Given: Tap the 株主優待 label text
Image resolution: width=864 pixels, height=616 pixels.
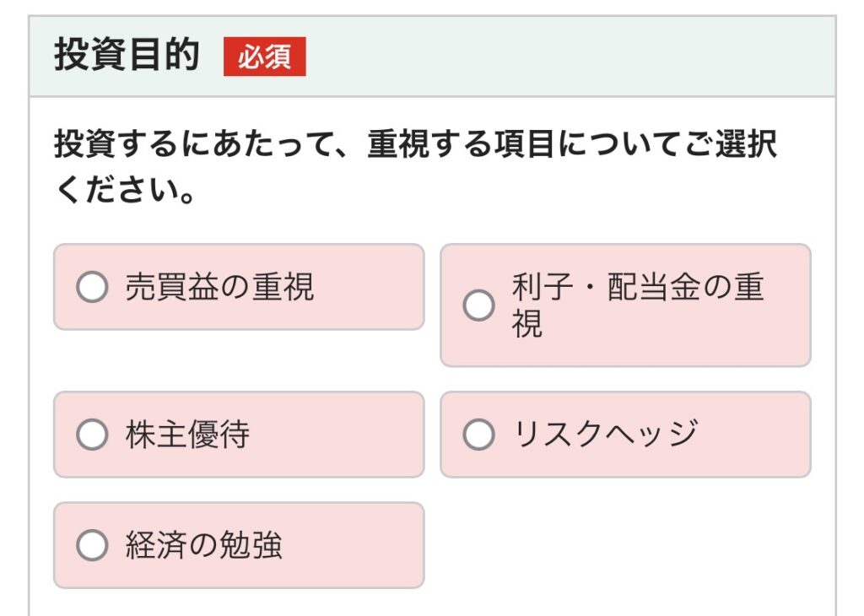Looking at the screenshot, I should click(x=187, y=435).
